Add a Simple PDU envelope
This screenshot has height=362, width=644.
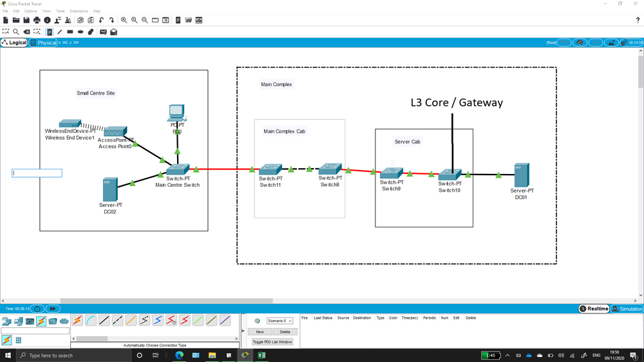click(103, 32)
